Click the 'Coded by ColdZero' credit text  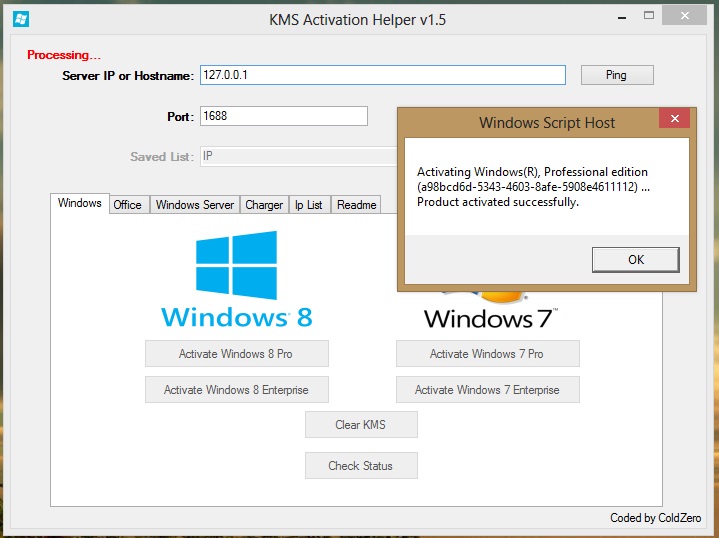pos(655,518)
